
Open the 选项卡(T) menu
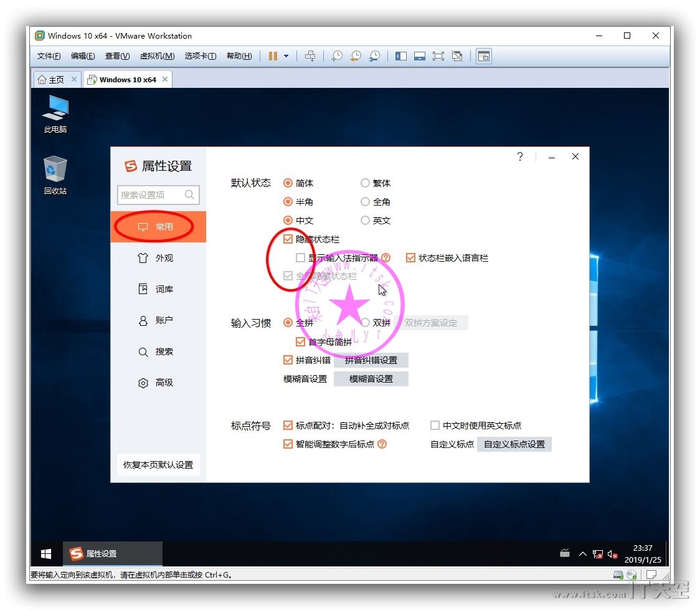coord(201,56)
